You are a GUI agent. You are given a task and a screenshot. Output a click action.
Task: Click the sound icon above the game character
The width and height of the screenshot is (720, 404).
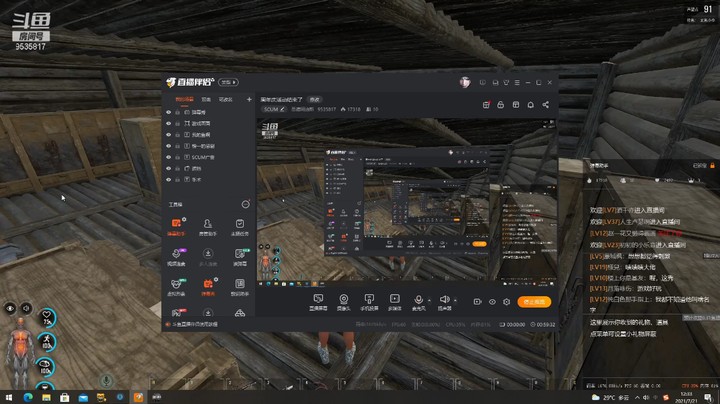click(x=27, y=309)
